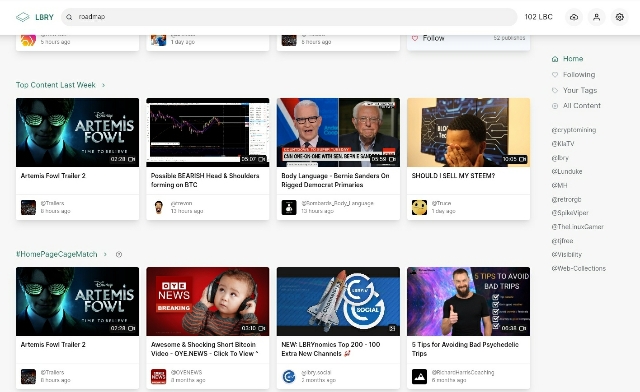Focus the search field containing roadmap

[289, 17]
